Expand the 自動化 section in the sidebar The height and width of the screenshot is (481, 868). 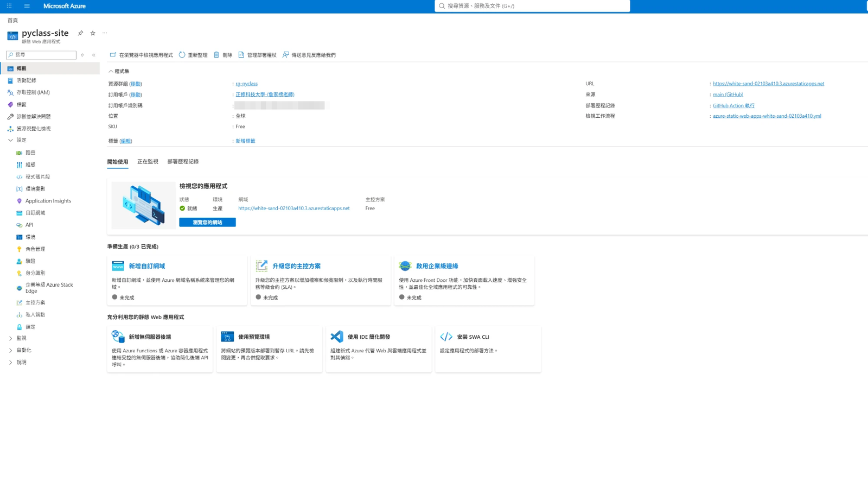click(10, 350)
